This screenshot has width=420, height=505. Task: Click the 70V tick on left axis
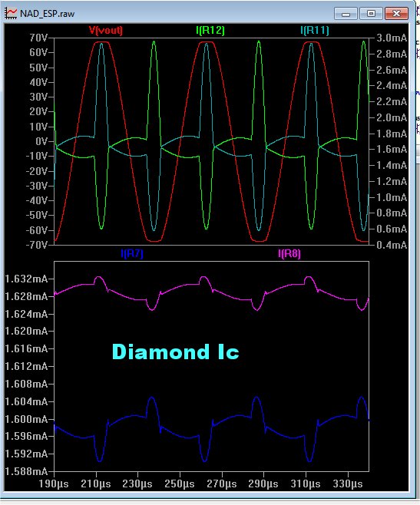(x=38, y=38)
